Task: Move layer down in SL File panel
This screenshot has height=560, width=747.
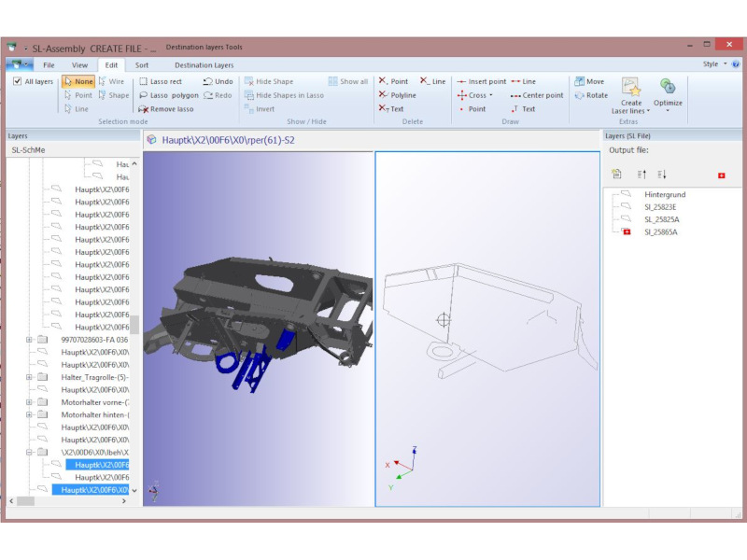Action: pyautogui.click(x=662, y=174)
